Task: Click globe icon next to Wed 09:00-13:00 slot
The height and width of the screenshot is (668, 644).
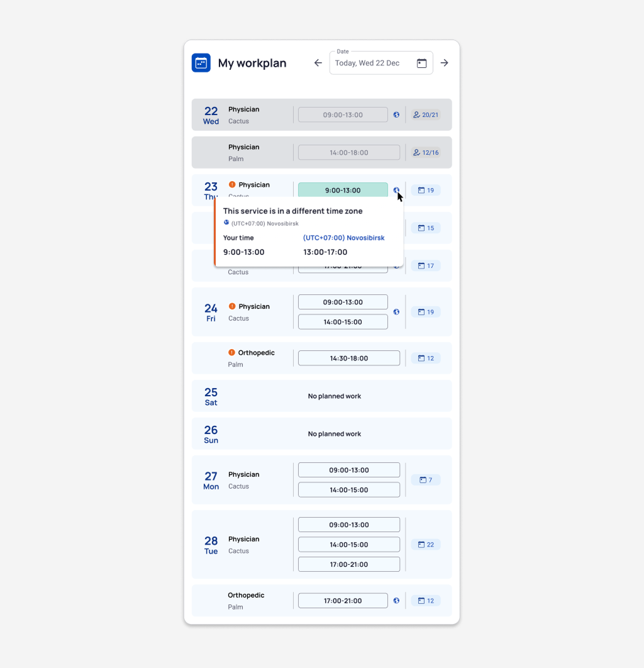Action: click(396, 115)
